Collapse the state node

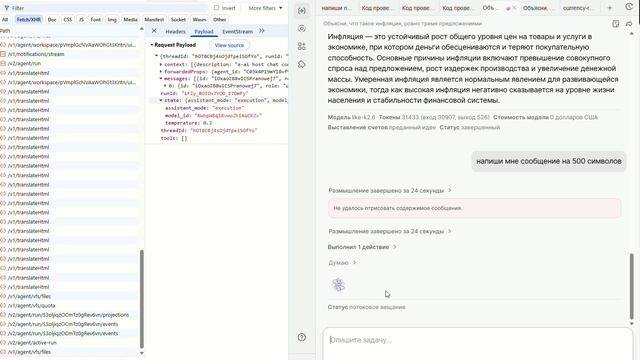(x=161, y=100)
